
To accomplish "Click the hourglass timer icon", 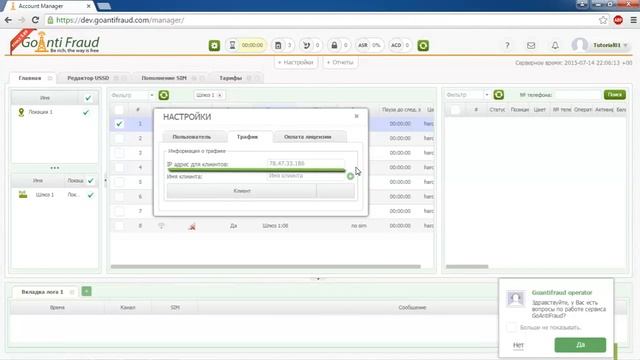I will (232, 45).
